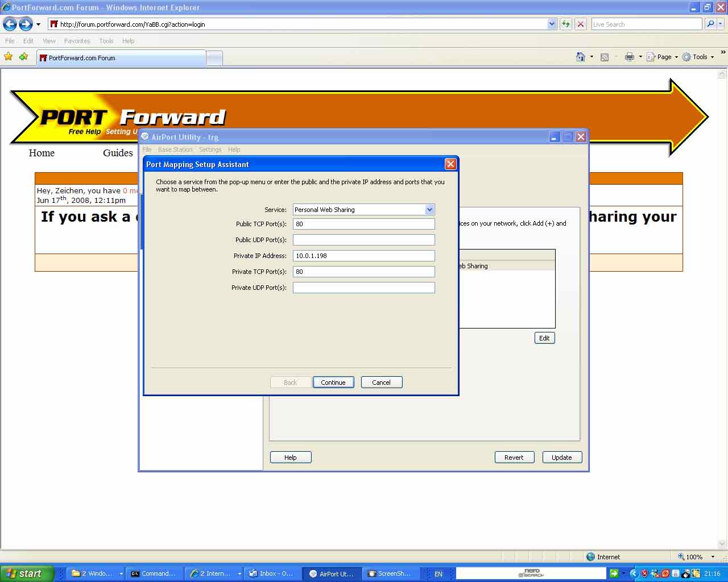Click Update button in AirPort Utility window
This screenshot has height=582, width=728.
[562, 458]
